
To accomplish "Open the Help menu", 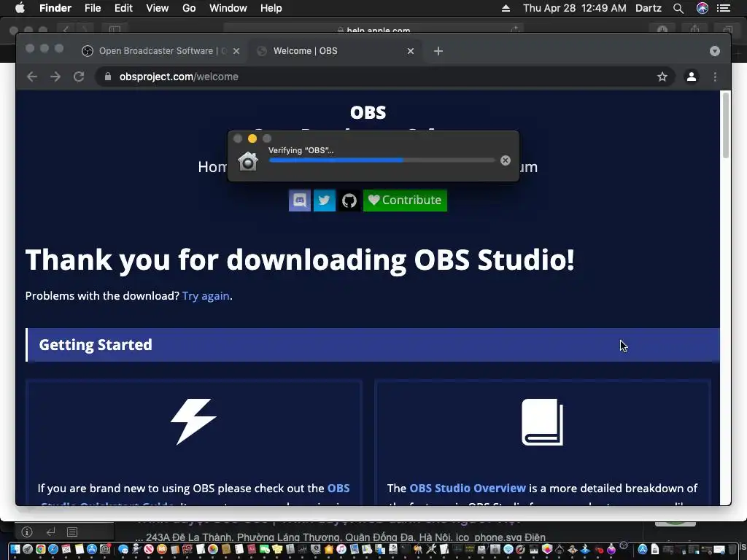I will point(271,8).
